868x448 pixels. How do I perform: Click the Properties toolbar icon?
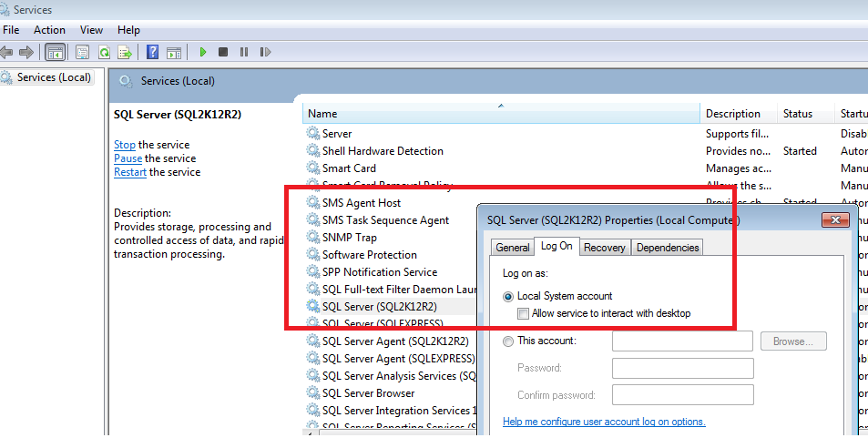83,53
